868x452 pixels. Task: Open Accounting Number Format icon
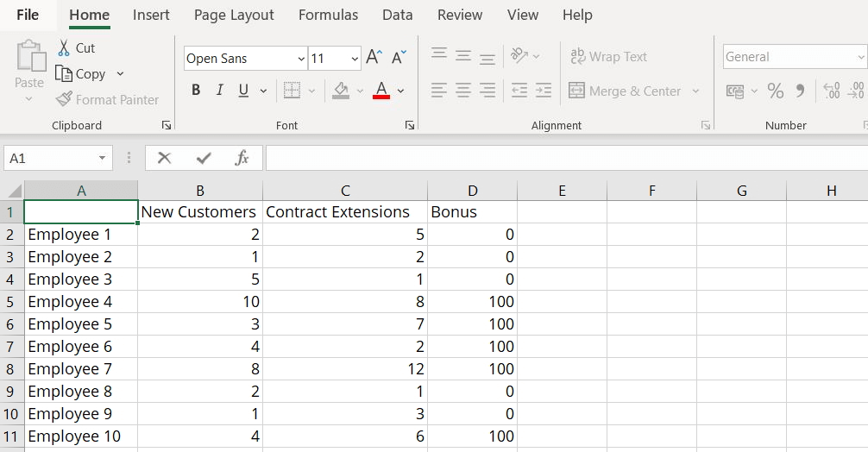click(x=734, y=91)
